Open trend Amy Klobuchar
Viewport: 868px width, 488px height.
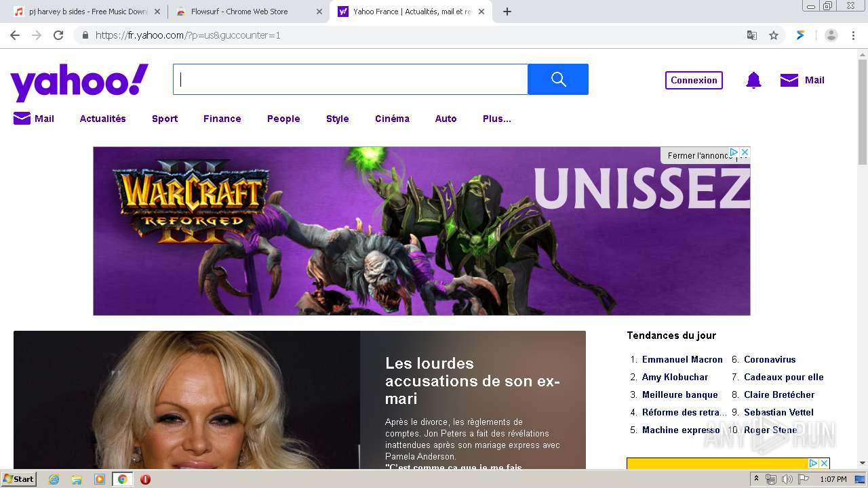click(675, 377)
